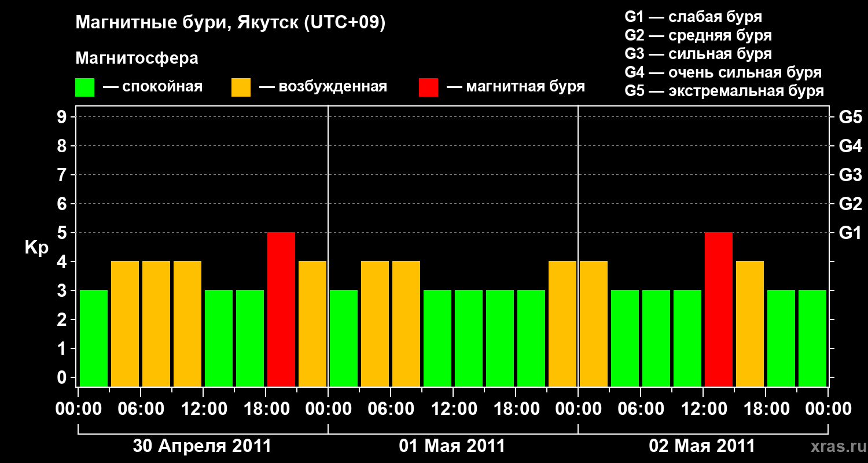The width and height of the screenshot is (868, 463).
Task: Click 'G1 — слабая буря' legend line
Action: [x=693, y=17]
